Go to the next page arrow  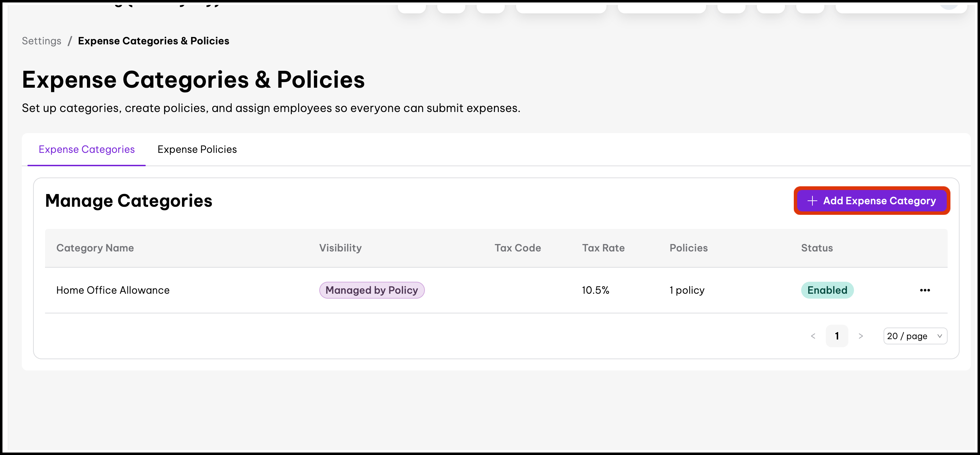coord(861,336)
